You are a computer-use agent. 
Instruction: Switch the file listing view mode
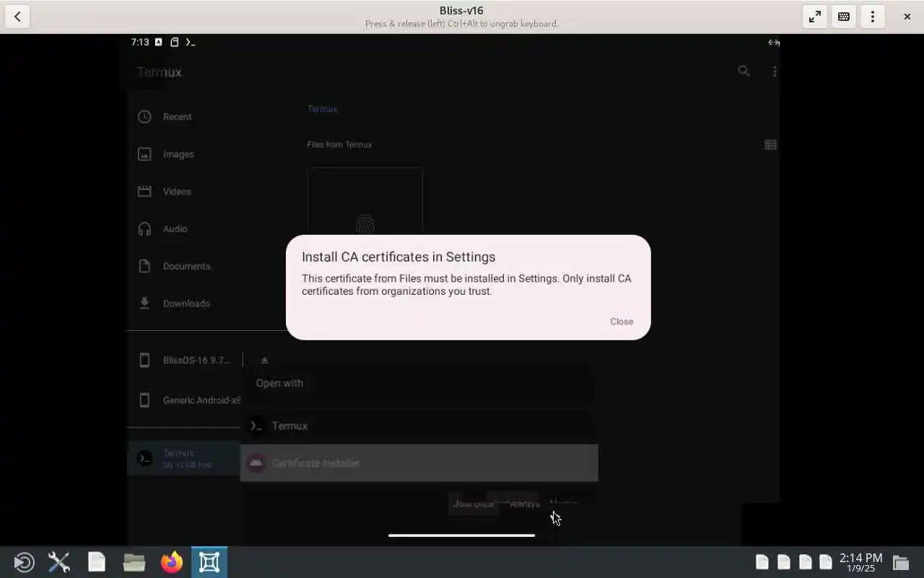(770, 144)
